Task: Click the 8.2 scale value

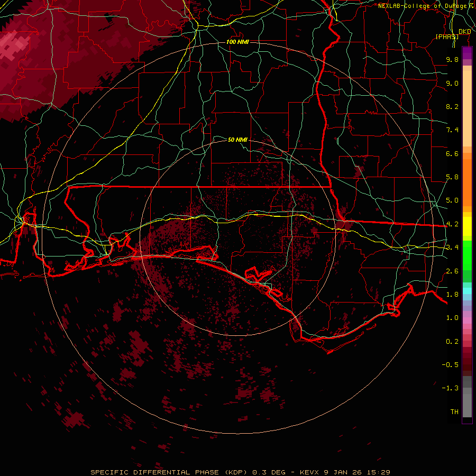Action: (x=452, y=106)
